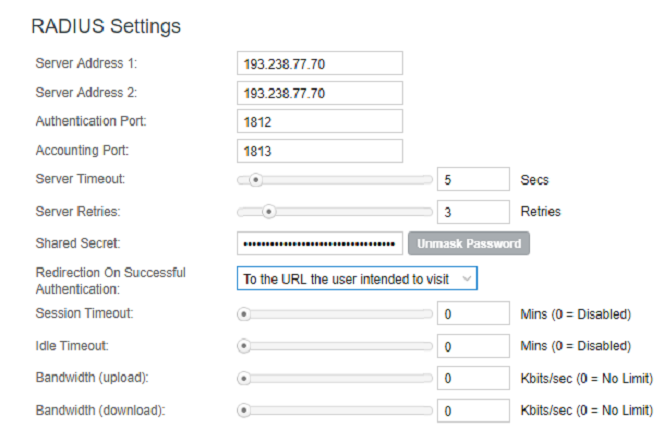The height and width of the screenshot is (441, 665).
Task: Click the Bandwidth (upload) slider handle
Action: coord(243,379)
